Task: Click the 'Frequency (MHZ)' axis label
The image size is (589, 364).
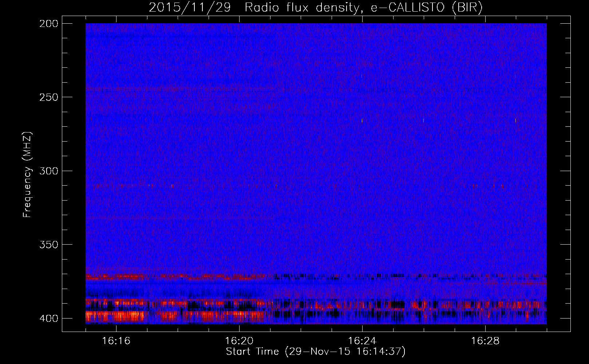Action: click(x=27, y=175)
